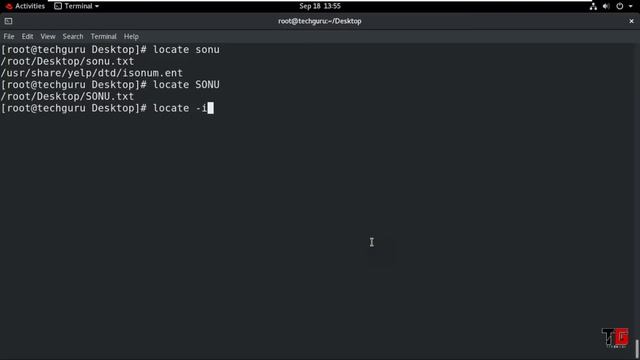Image resolution: width=640 pixels, height=360 pixels.
Task: Click the volume speaker icon
Action: click(x=606, y=6)
